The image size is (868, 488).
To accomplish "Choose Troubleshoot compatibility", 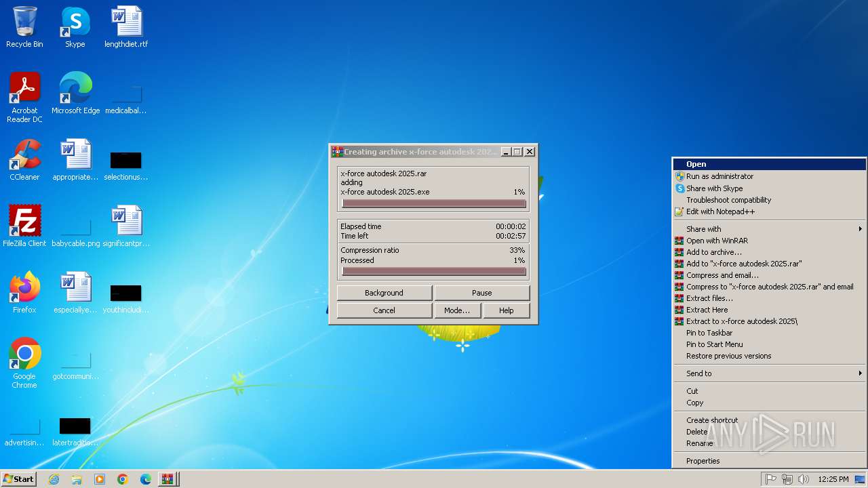I will (769, 200).
